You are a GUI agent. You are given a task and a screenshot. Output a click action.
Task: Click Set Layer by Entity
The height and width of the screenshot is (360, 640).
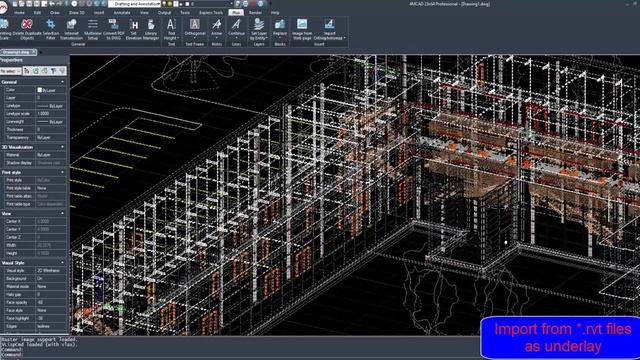259,29
